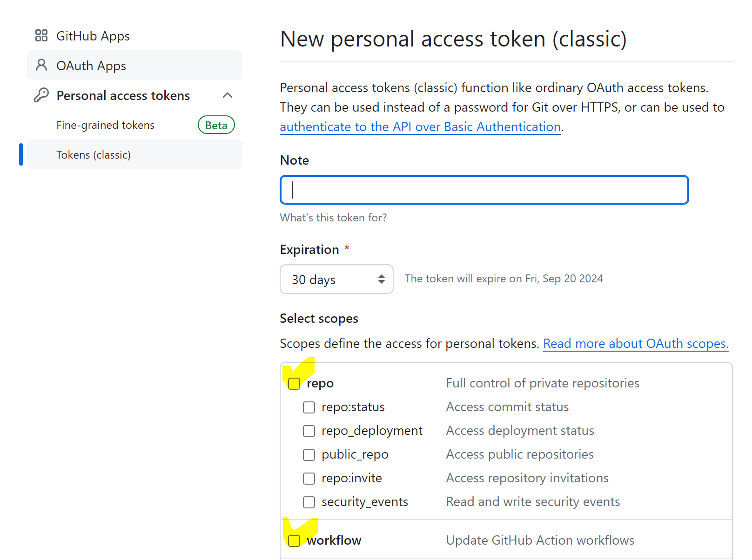Open Read more about OAuth scopes link

(x=636, y=344)
